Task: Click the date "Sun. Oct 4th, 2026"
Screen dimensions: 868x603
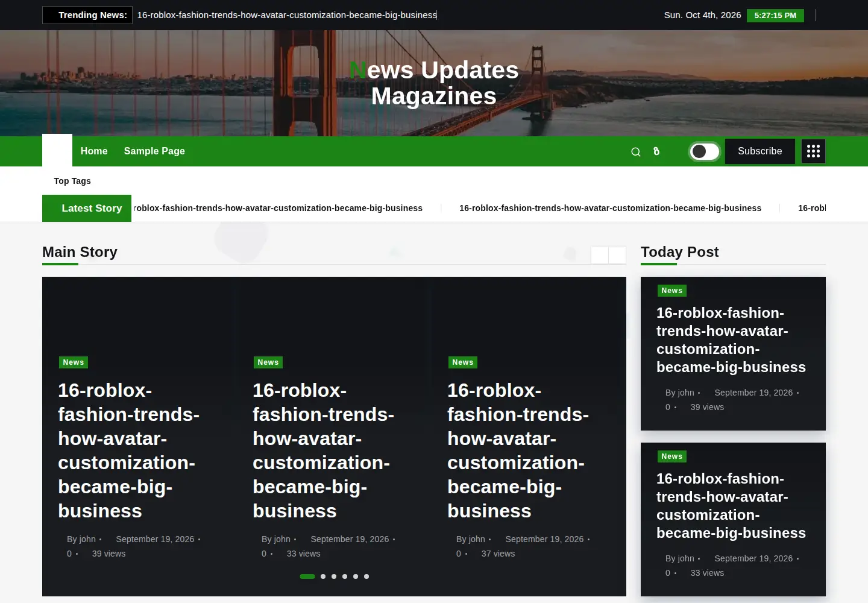Action: coord(703,15)
